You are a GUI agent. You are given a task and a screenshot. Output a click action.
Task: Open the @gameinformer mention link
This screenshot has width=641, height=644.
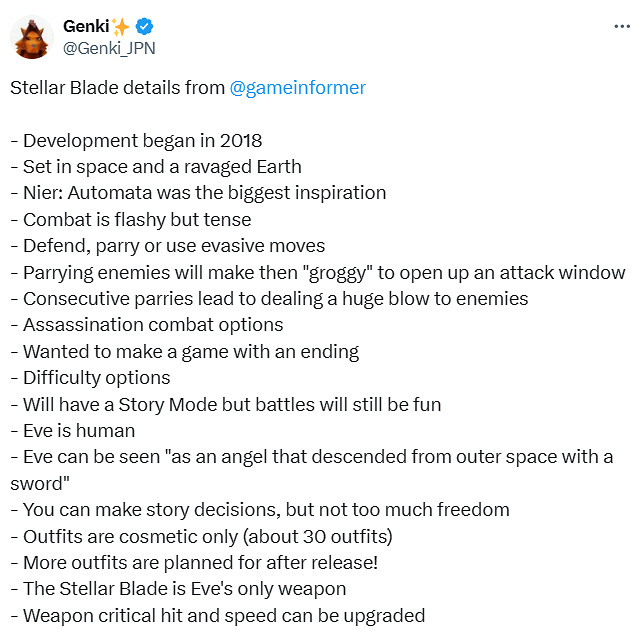pyautogui.click(x=297, y=88)
